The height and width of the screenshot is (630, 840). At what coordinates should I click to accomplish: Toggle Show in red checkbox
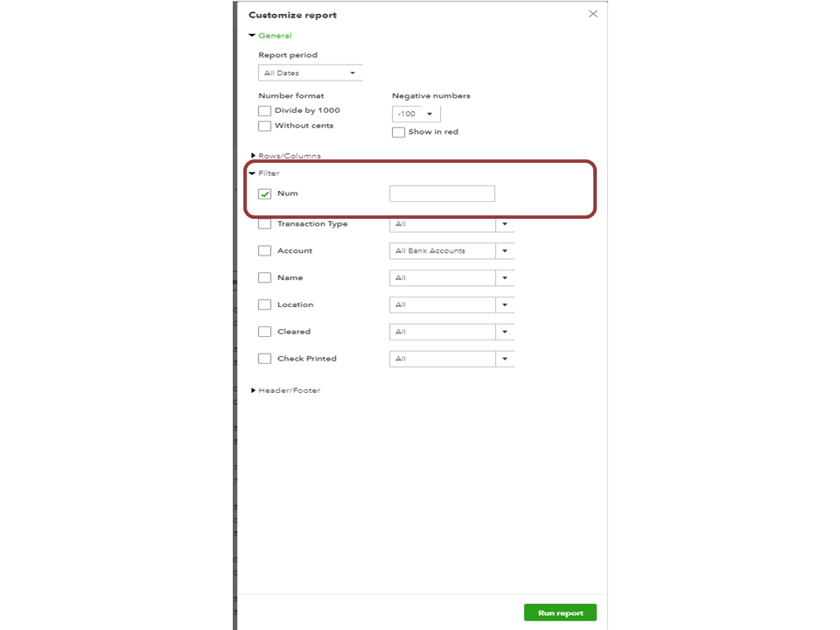tap(398, 132)
